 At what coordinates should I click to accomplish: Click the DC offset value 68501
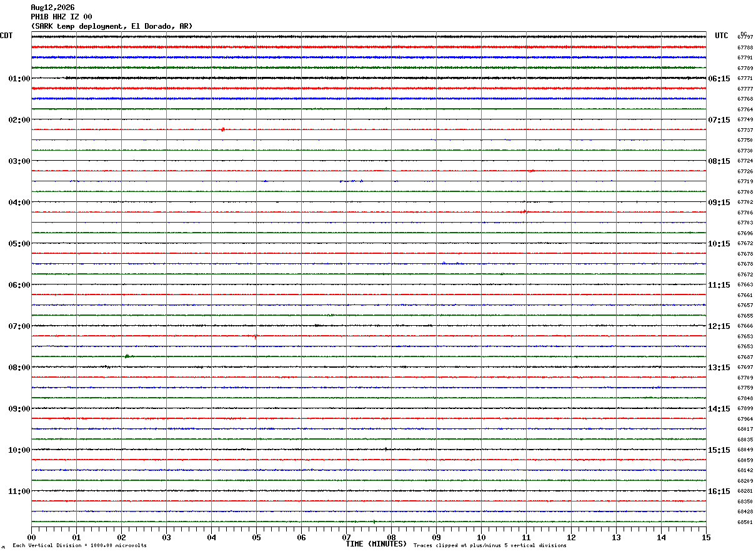pos(745,522)
